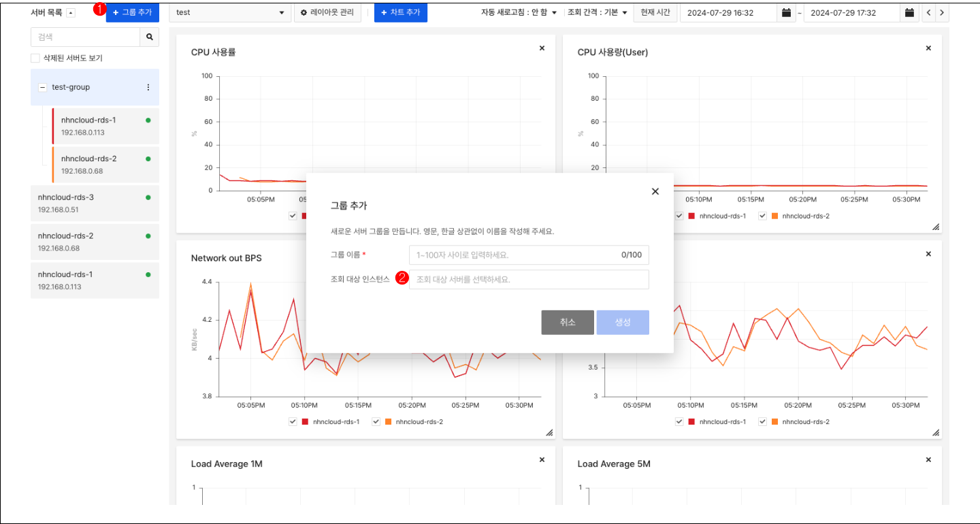Click the 현재 시간 button
This screenshot has width=980, height=524.
[655, 13]
